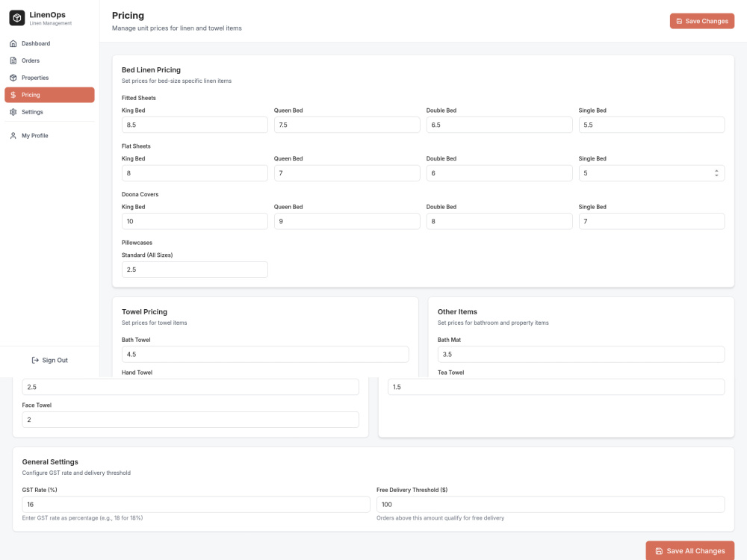Click the free delivery hint text
The width and height of the screenshot is (747, 560).
click(x=440, y=517)
